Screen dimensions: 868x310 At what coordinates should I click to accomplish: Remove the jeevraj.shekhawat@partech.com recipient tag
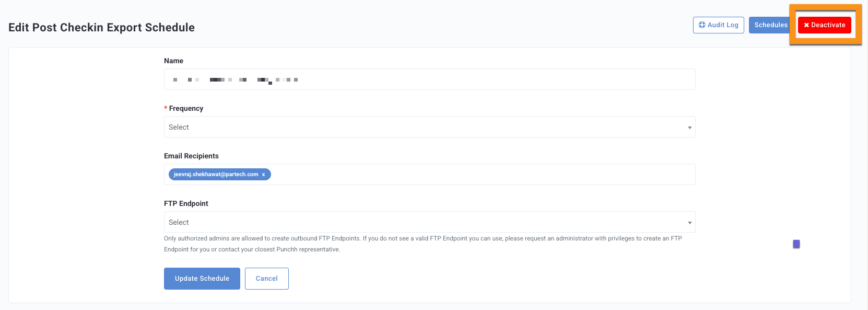(x=263, y=175)
